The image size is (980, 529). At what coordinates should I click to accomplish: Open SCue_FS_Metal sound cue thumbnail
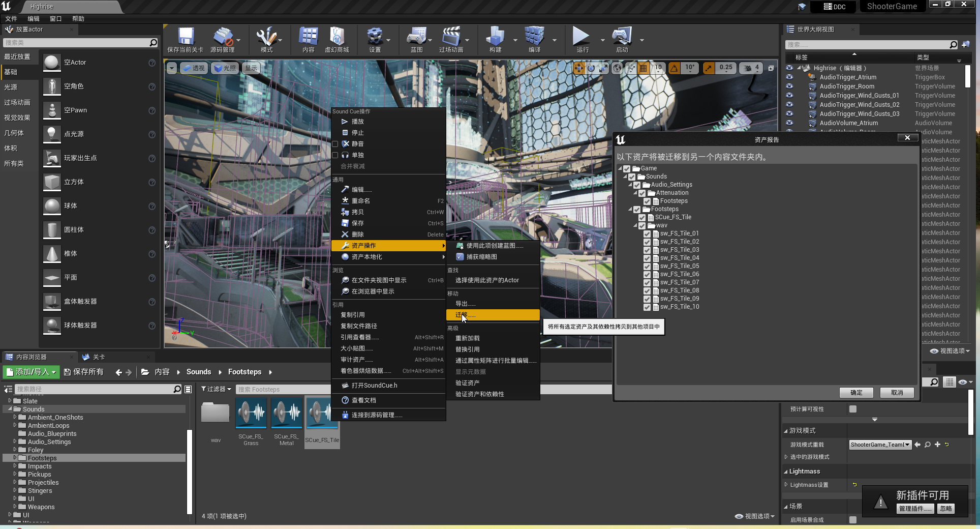click(287, 413)
